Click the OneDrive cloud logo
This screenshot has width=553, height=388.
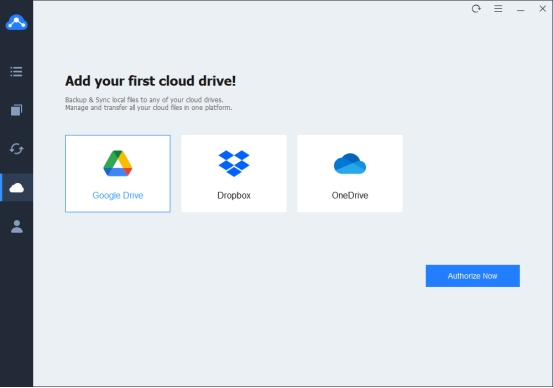pos(350,164)
